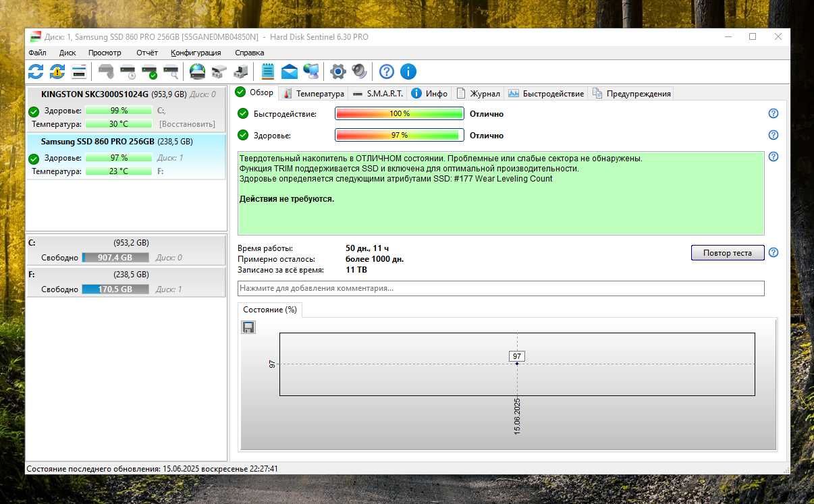The height and width of the screenshot is (504, 814).
Task: Click the disk icon with magnifying glass
Action: [x=171, y=71]
